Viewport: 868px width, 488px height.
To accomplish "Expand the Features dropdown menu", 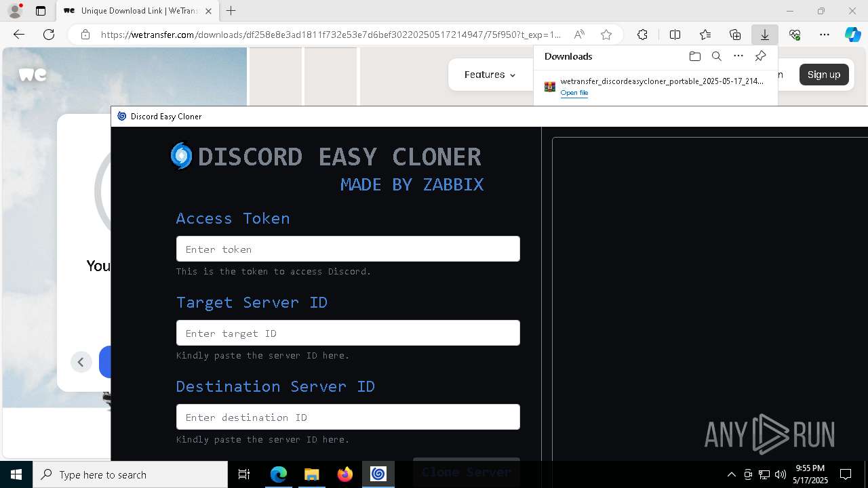I will point(490,75).
